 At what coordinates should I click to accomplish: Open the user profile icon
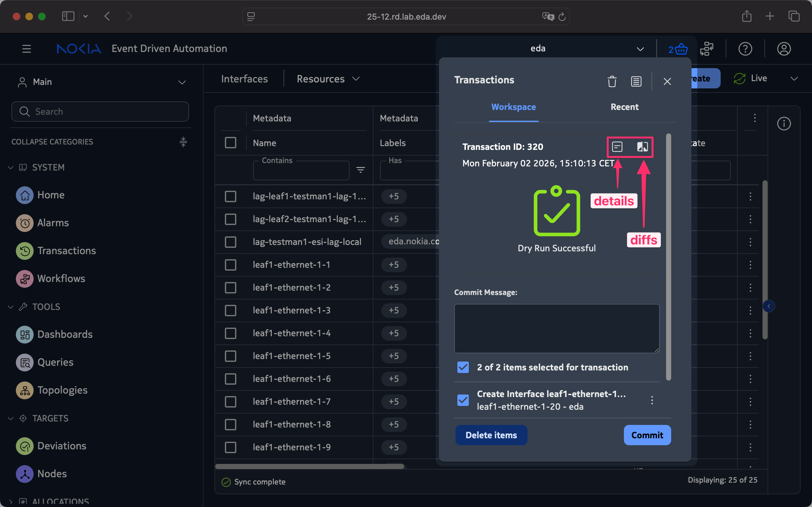(x=783, y=49)
